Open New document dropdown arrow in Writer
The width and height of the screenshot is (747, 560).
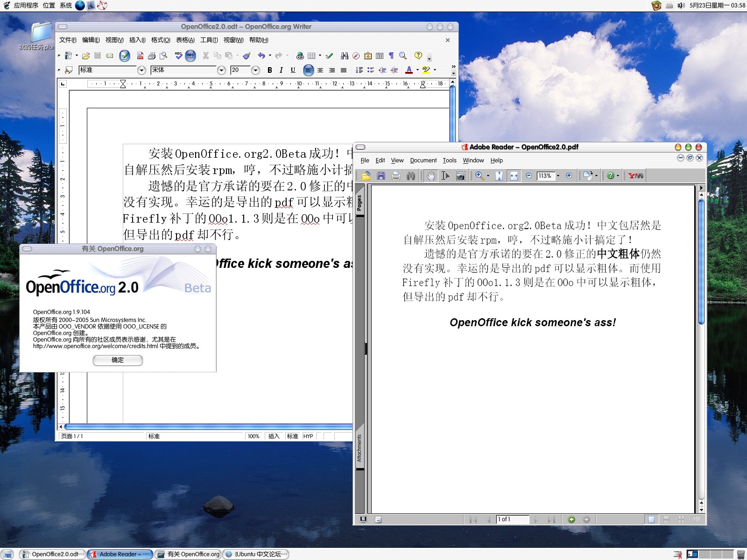[76, 56]
